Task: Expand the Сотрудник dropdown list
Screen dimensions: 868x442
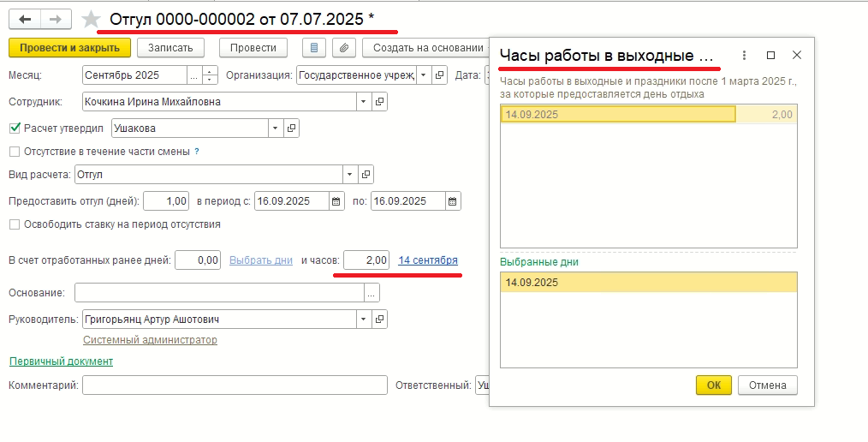Action: (x=364, y=102)
